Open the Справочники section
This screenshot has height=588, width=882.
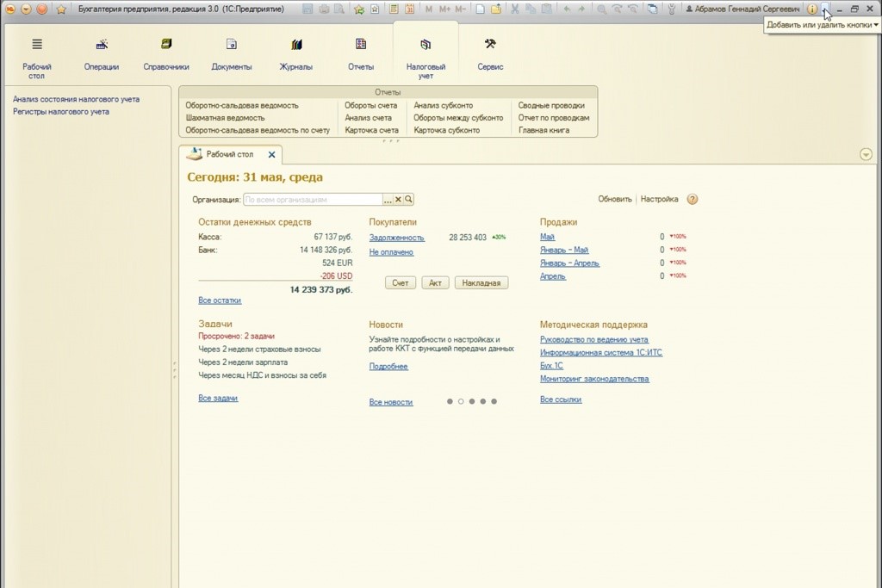[x=166, y=53]
